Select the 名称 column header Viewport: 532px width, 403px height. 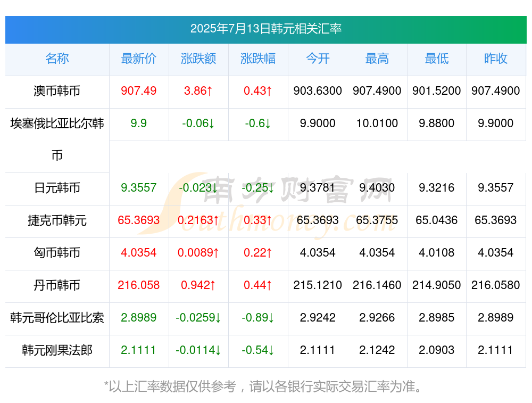tap(57, 59)
